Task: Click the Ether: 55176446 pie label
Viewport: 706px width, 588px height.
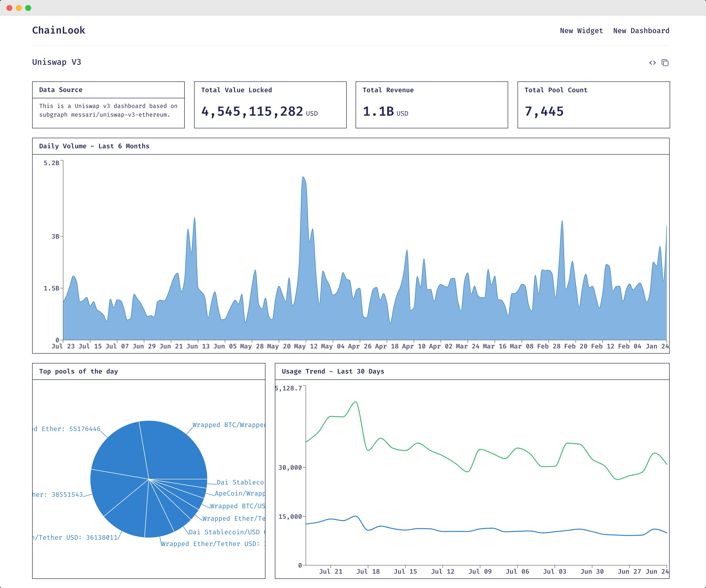Action: tap(67, 429)
